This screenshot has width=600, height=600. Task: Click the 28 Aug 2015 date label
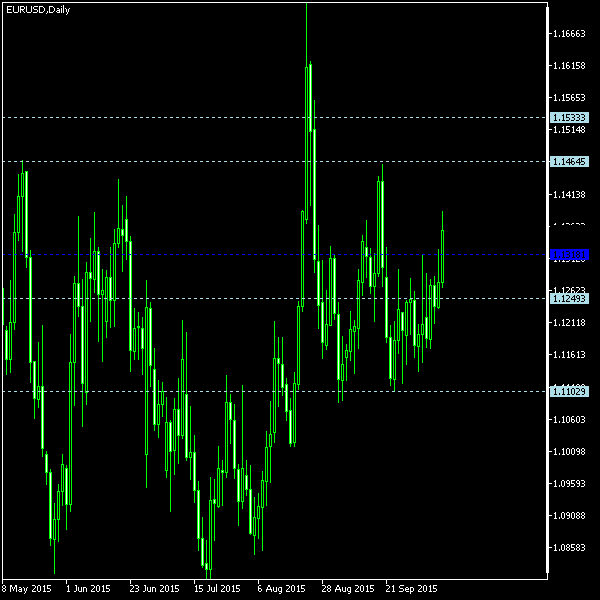(348, 589)
